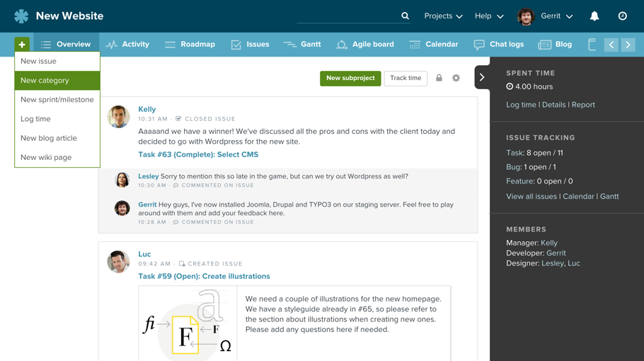
Task: Click the lock icon beside Track time
Action: point(439,78)
